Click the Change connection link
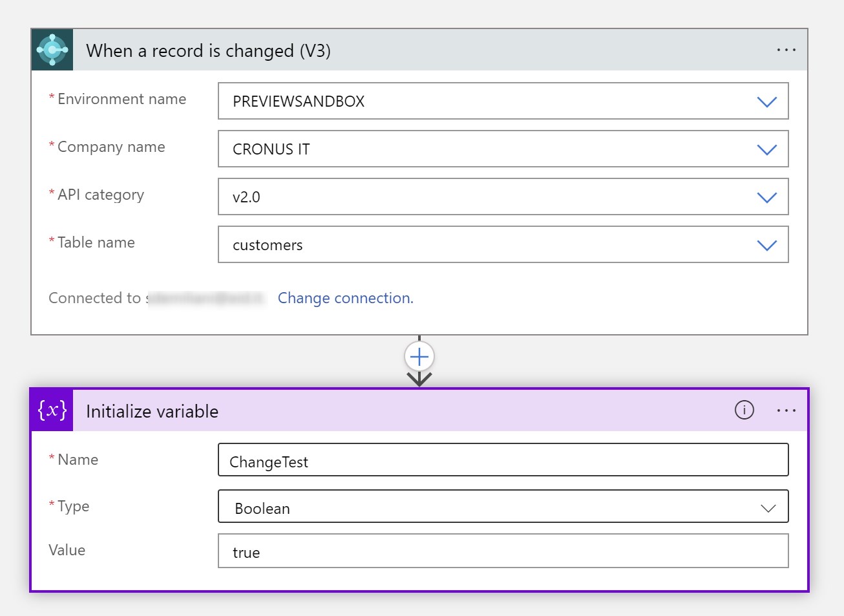Image resolution: width=844 pixels, height=616 pixels. click(345, 298)
